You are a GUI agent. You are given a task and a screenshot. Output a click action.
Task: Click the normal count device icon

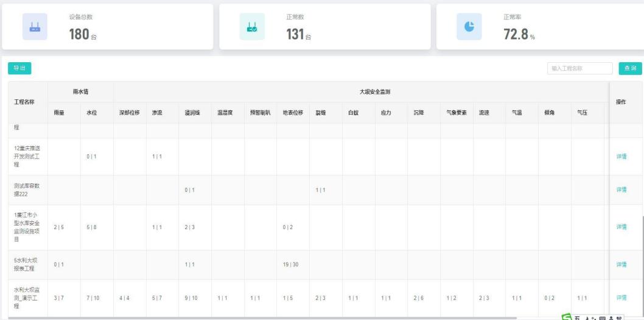[x=251, y=27]
